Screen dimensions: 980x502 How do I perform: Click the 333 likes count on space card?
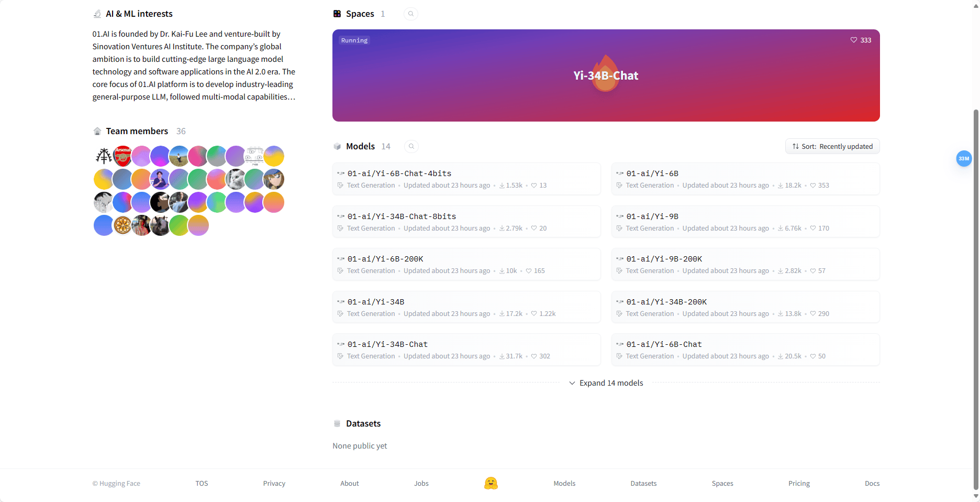(866, 40)
